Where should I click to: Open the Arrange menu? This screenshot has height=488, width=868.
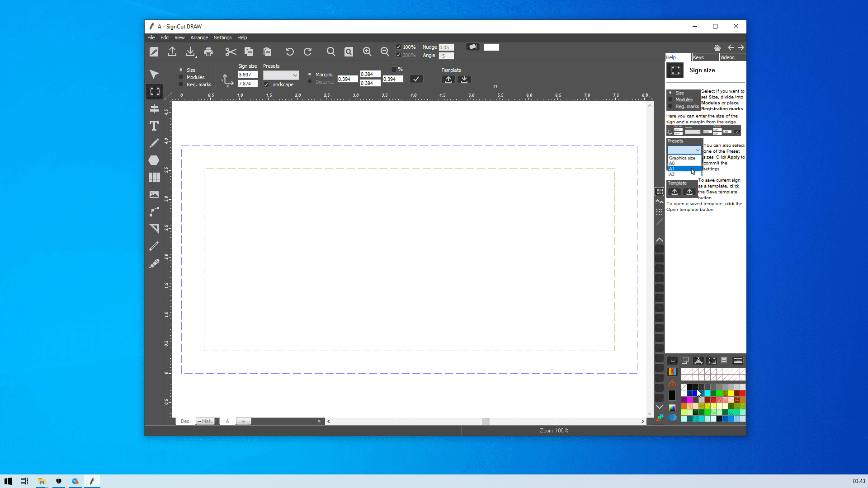tap(199, 38)
